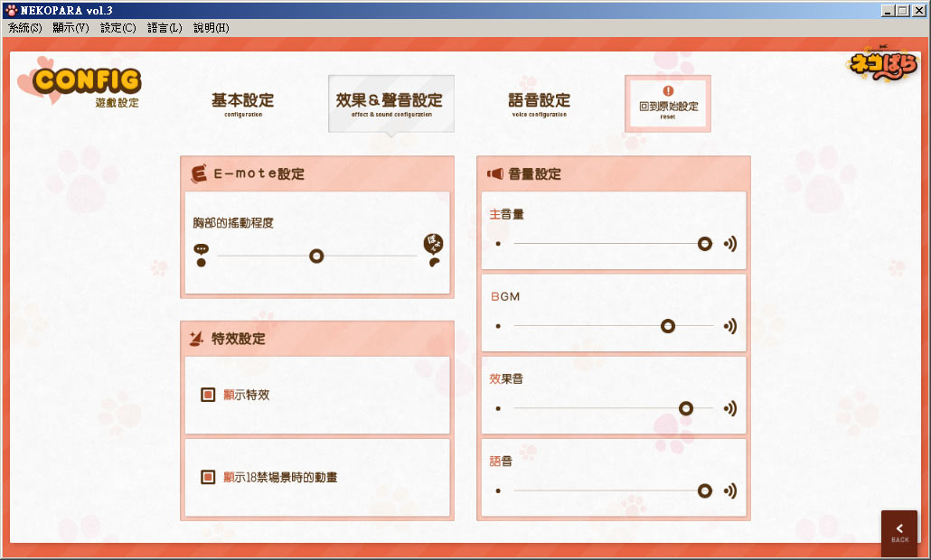Expand the 設定(C) menu
This screenshot has height=560, width=931.
pyautogui.click(x=118, y=28)
